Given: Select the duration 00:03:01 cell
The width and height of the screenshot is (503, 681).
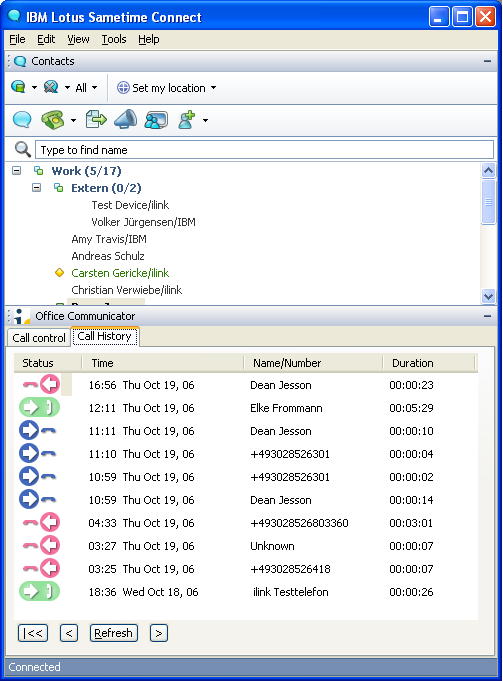Looking at the screenshot, I should point(411,523).
